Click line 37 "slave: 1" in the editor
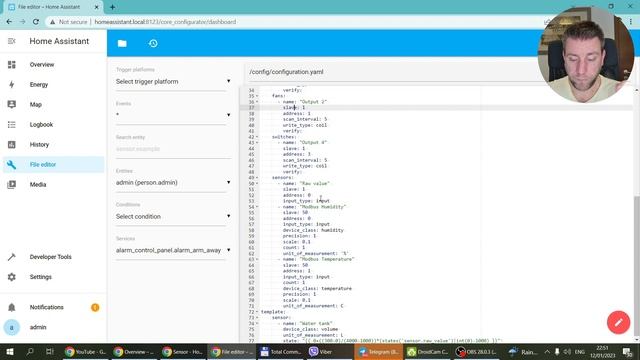640x360 pixels. click(294, 108)
